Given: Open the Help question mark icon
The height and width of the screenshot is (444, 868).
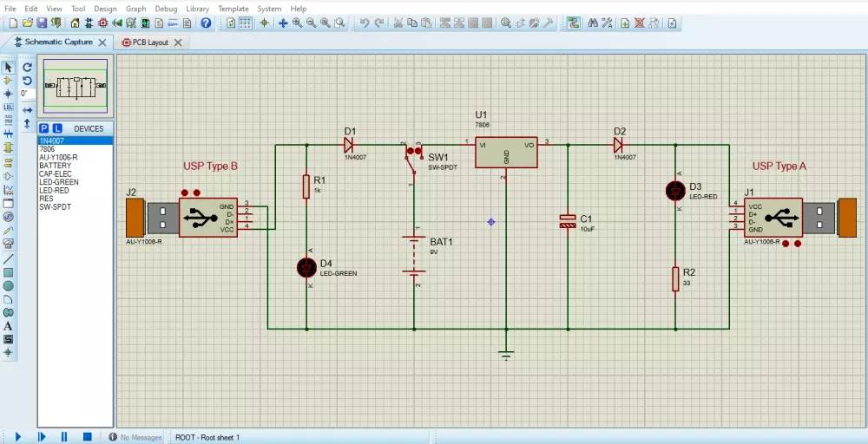Looking at the screenshot, I should click(x=206, y=23).
